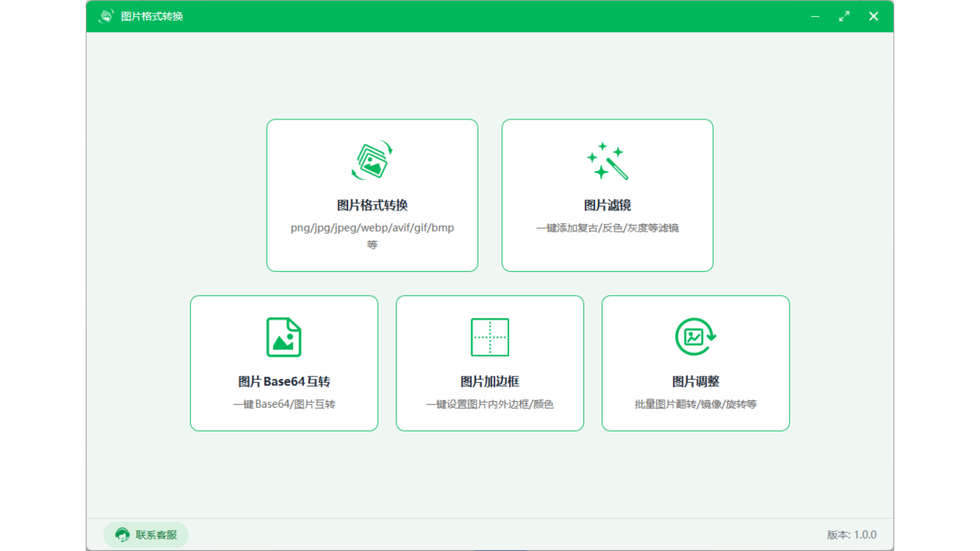The width and height of the screenshot is (980, 551).
Task: Click the dotted border frame icon
Action: (489, 337)
